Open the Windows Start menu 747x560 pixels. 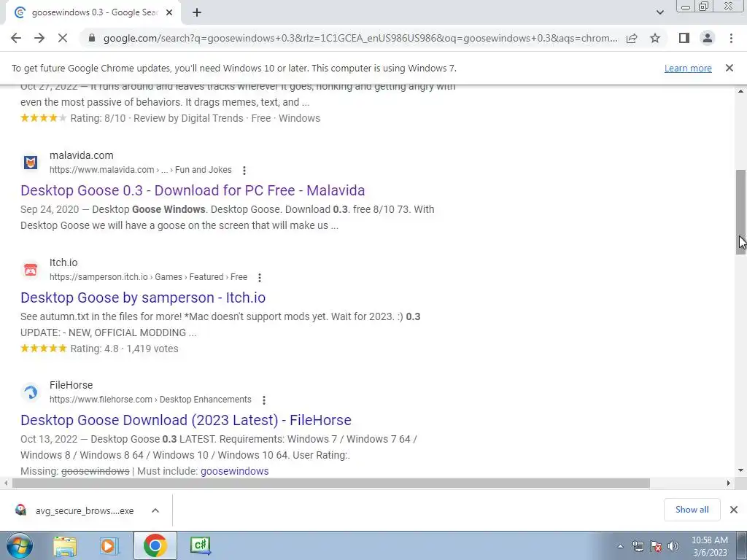coord(20,545)
